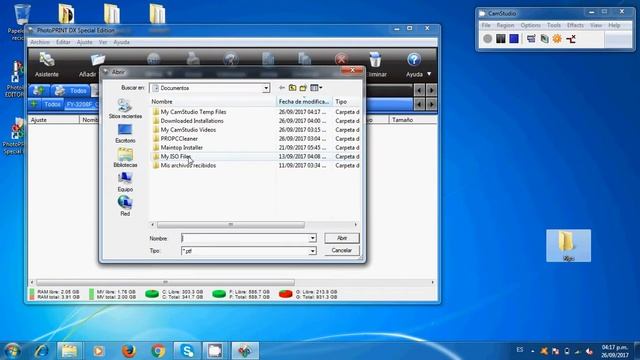This screenshot has height=360, width=640.
Task: Select the My CamStudio Videos folder
Action: click(x=188, y=130)
